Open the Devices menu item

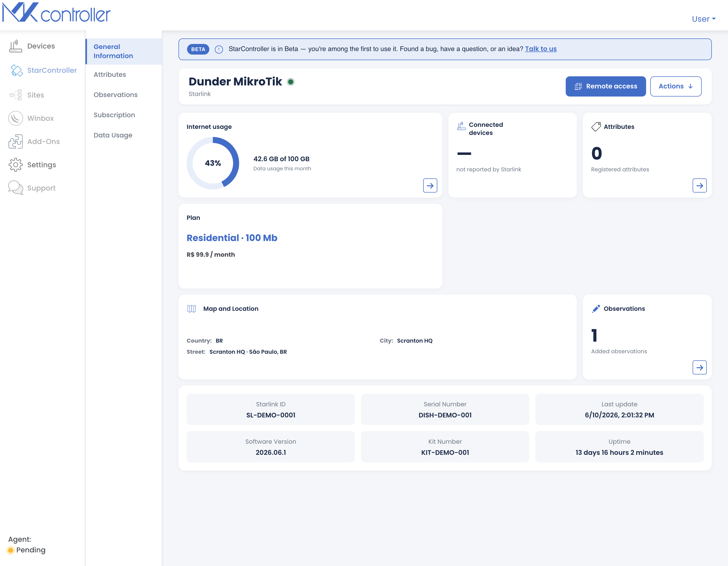[41, 46]
